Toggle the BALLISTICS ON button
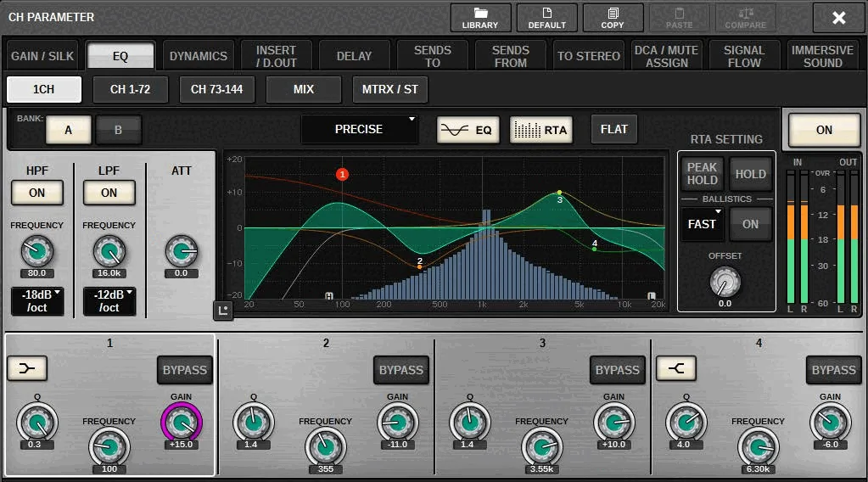 [x=751, y=225]
